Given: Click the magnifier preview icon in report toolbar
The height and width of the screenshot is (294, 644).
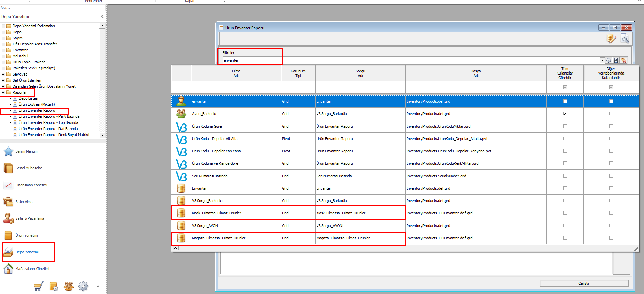Looking at the screenshot, I should [625, 39].
